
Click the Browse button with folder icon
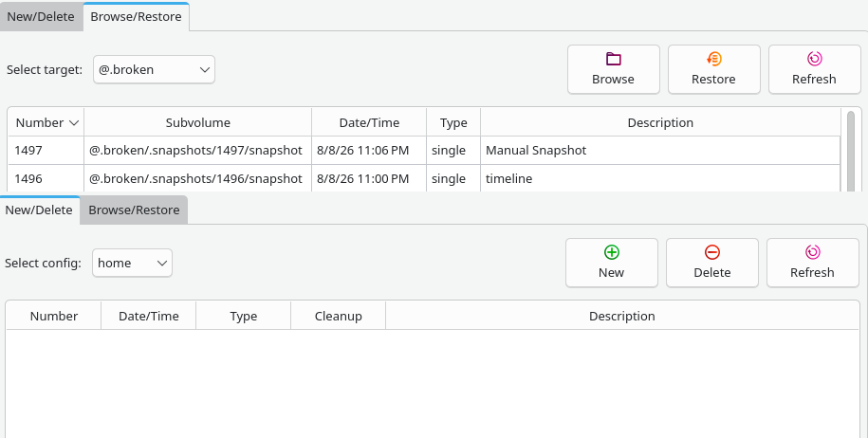pos(614,70)
